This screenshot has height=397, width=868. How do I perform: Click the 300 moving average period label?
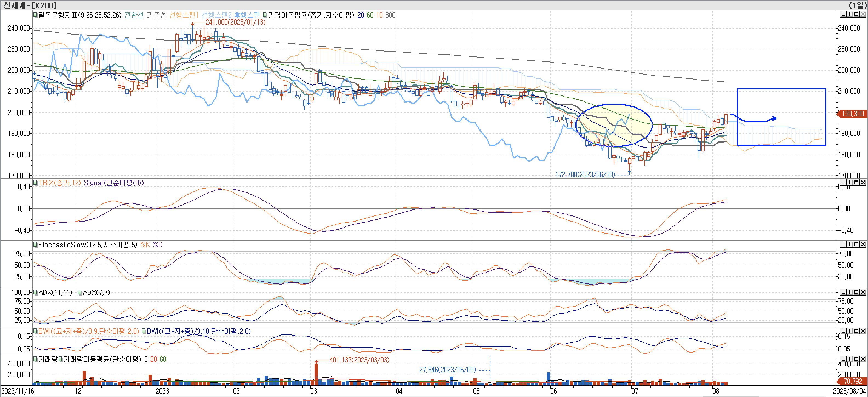coord(390,15)
